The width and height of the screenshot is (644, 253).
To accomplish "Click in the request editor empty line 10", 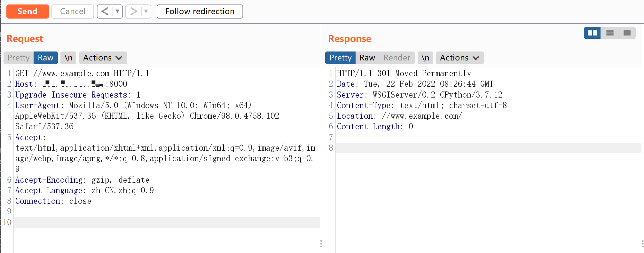I will [166, 222].
